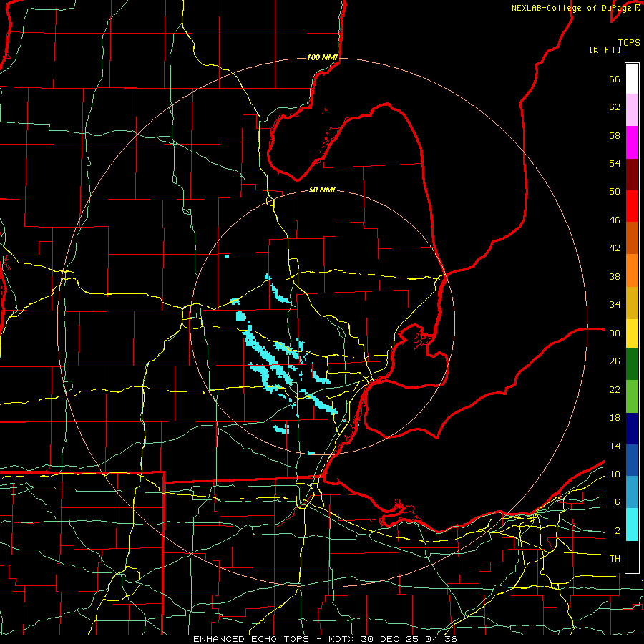Click the "50" legend value
Image resolution: width=644 pixels, height=644 pixels.
pos(615,192)
